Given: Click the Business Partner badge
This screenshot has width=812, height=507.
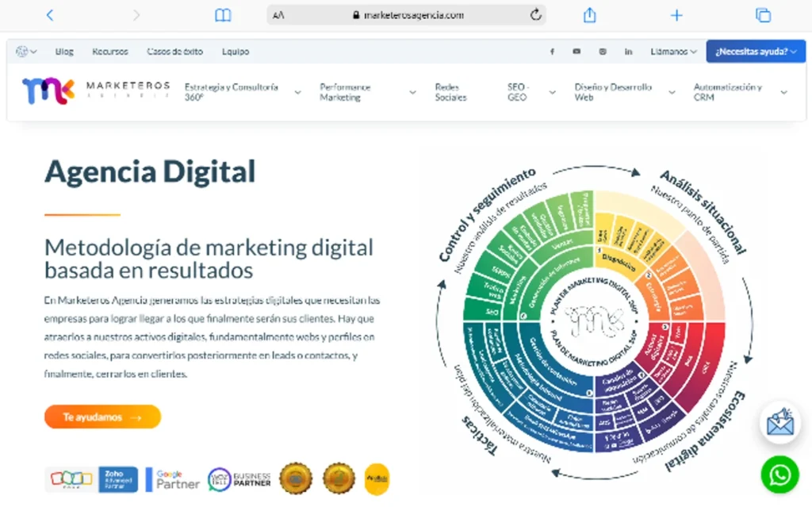Looking at the screenshot, I should click(239, 479).
